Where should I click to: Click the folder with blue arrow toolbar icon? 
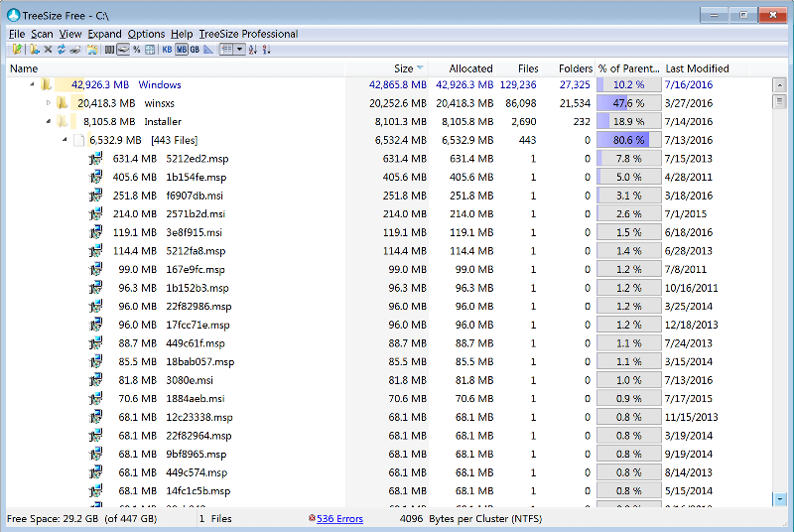(x=34, y=49)
